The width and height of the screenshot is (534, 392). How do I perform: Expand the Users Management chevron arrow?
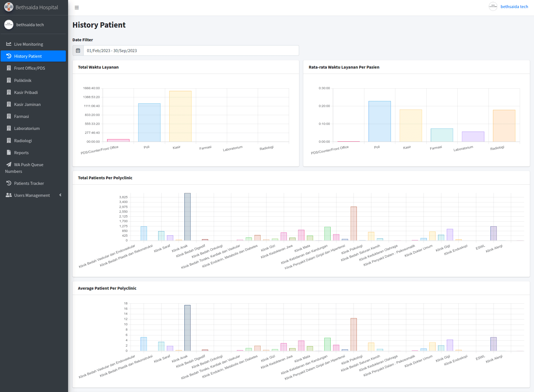pos(60,195)
